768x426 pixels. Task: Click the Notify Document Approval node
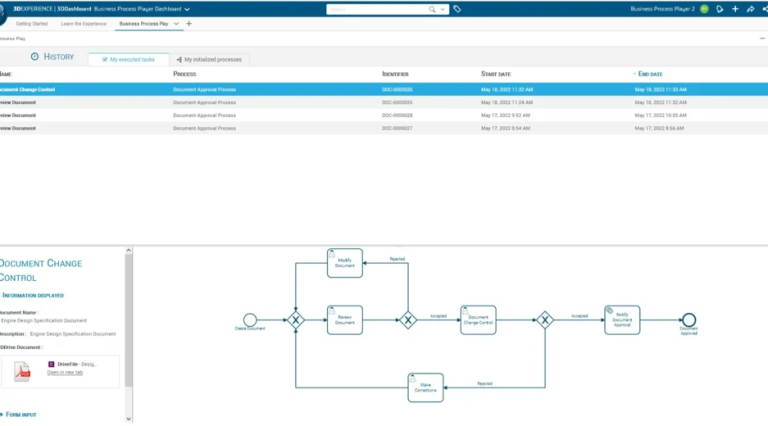622,320
